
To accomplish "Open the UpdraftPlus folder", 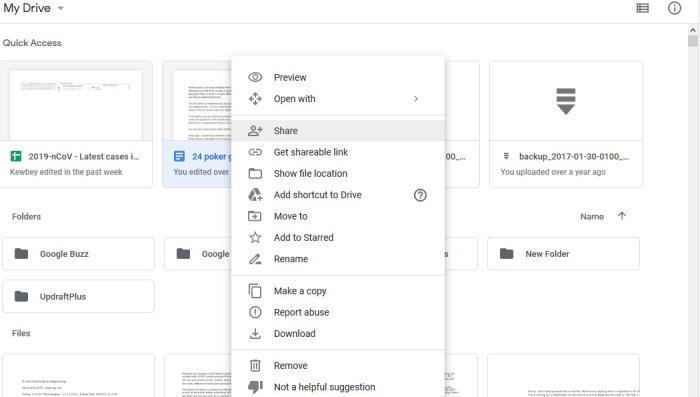I will click(79, 296).
